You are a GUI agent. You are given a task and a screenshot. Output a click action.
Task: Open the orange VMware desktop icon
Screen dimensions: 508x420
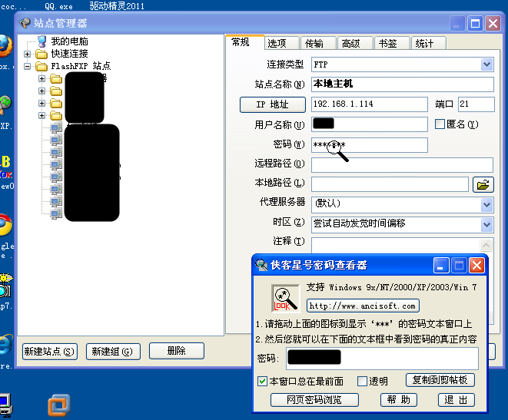[x=59, y=405]
